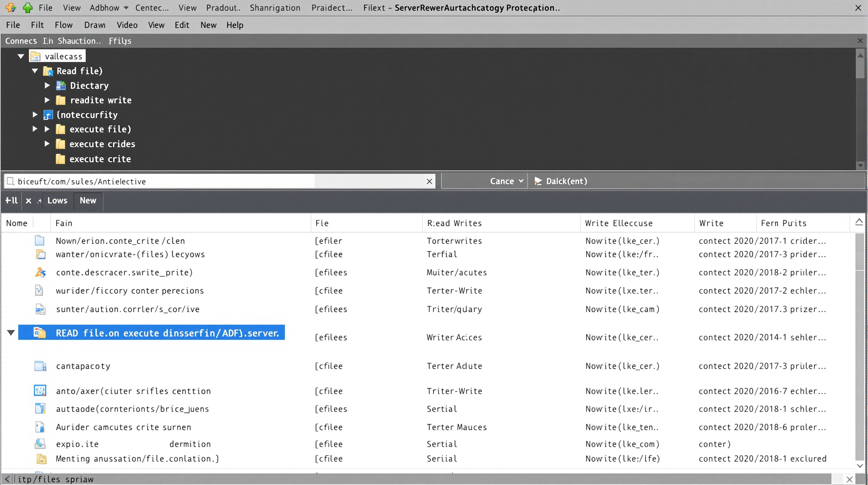Collapse the vallecass tree node
The image size is (868, 485).
point(21,56)
